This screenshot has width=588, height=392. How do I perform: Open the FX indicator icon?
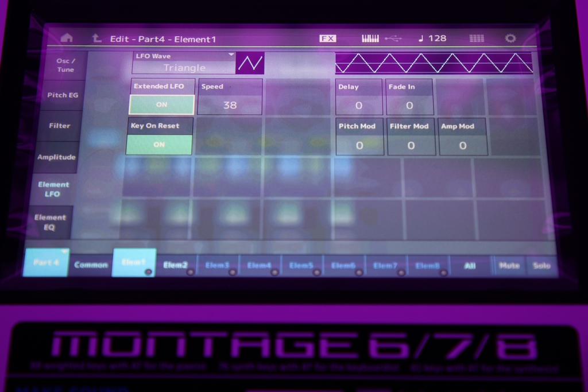328,38
